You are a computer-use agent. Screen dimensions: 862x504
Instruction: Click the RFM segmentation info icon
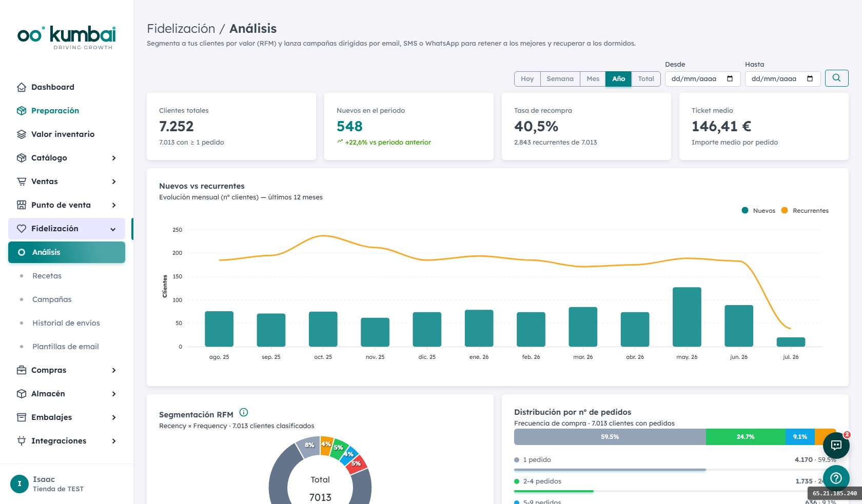[244, 412]
